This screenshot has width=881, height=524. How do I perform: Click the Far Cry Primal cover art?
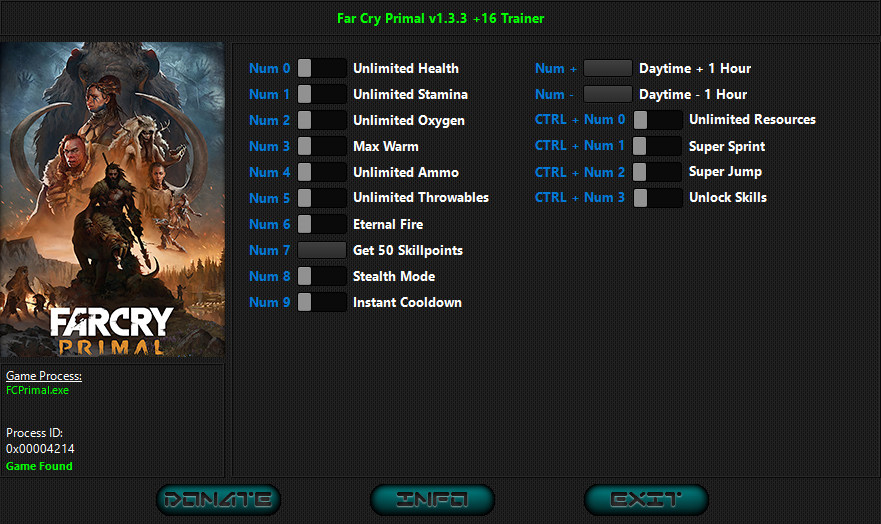[112, 199]
